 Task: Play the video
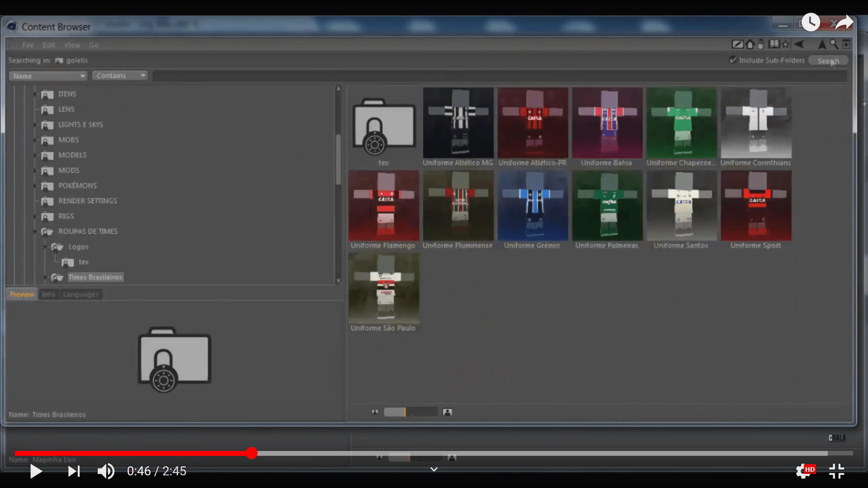(x=36, y=471)
